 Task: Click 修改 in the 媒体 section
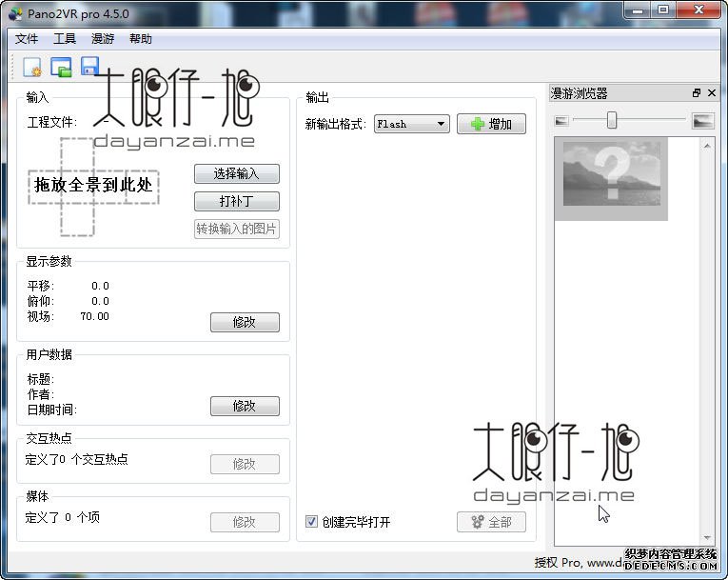point(245,522)
